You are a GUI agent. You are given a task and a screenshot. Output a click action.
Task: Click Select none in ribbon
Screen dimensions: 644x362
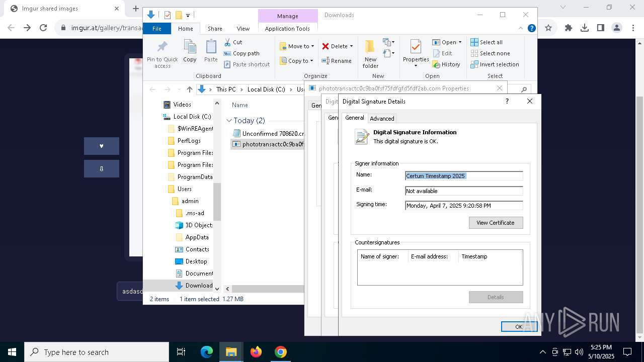coord(490,53)
